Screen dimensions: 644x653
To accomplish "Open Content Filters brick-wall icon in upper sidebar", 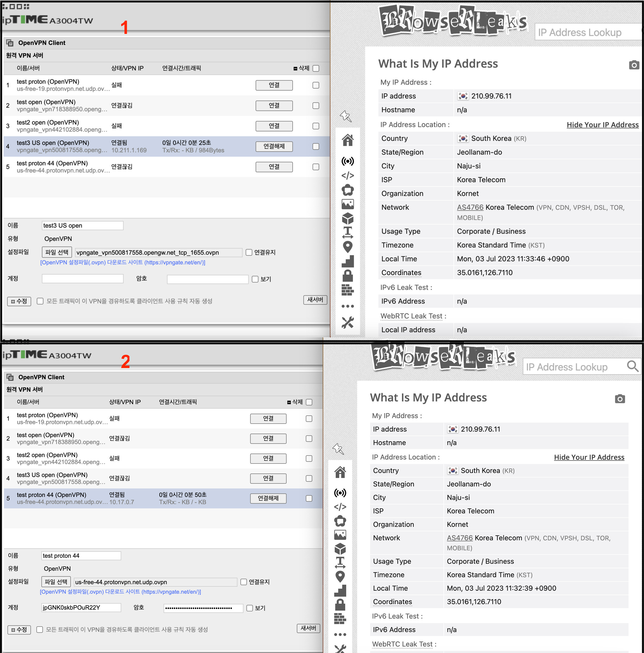I will click(347, 290).
